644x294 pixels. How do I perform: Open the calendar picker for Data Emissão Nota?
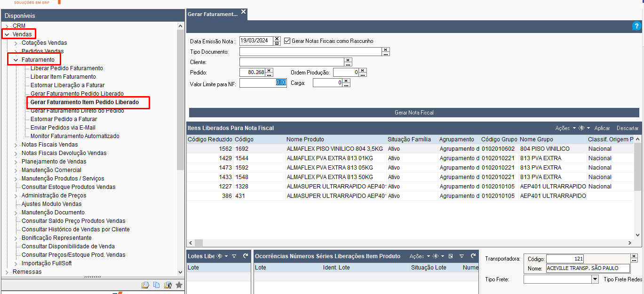277,43
